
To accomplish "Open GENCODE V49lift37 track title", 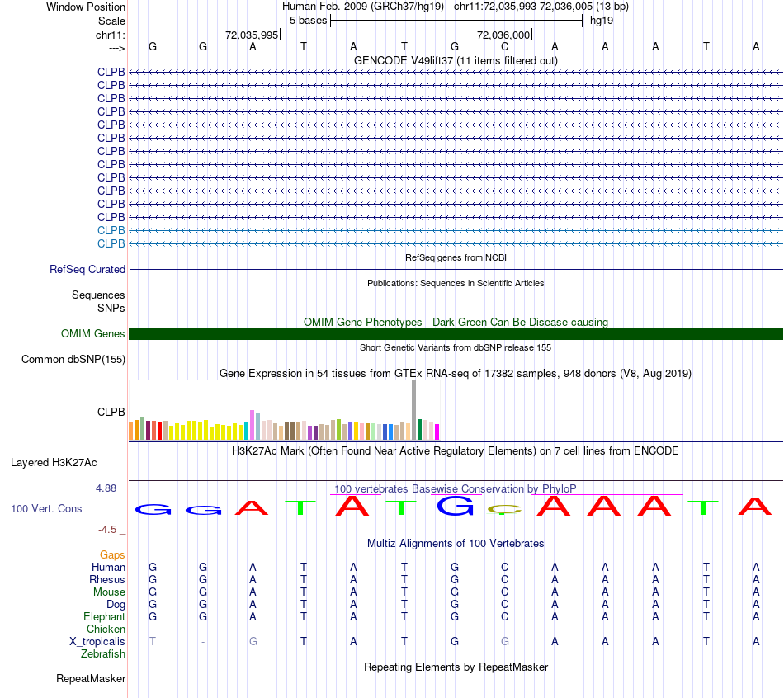I will coord(456,60).
